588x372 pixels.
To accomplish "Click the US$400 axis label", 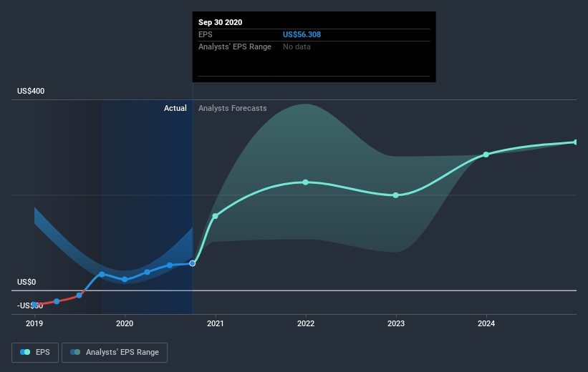I will pyautogui.click(x=31, y=91).
